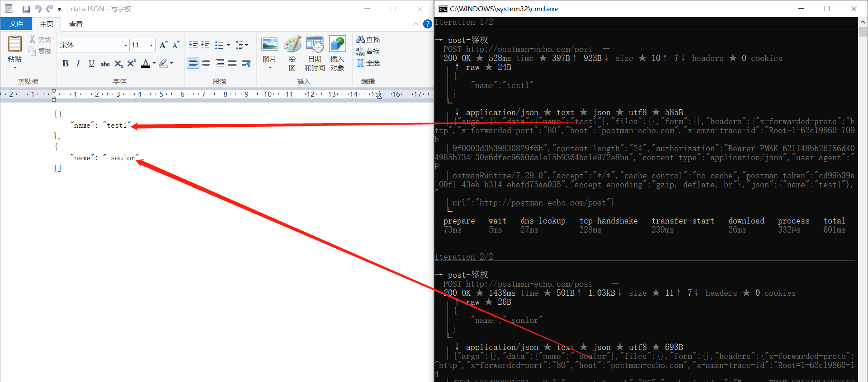Image resolution: width=868 pixels, height=382 pixels.
Task: Toggle subscript formatting
Action: point(118,63)
